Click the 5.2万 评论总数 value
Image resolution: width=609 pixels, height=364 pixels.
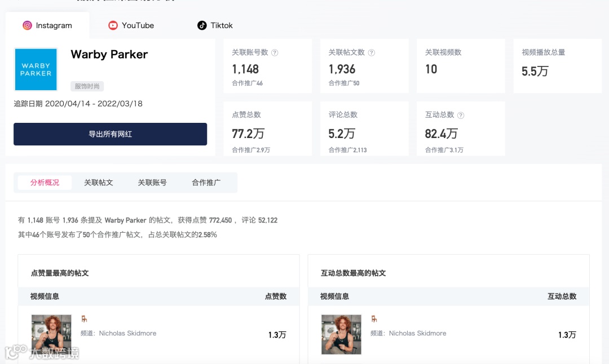[x=341, y=134]
